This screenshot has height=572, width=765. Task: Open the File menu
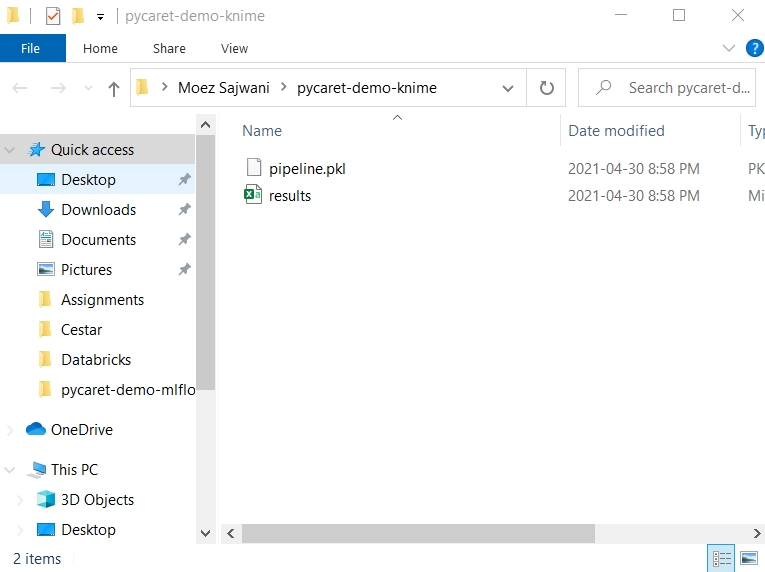pos(31,48)
